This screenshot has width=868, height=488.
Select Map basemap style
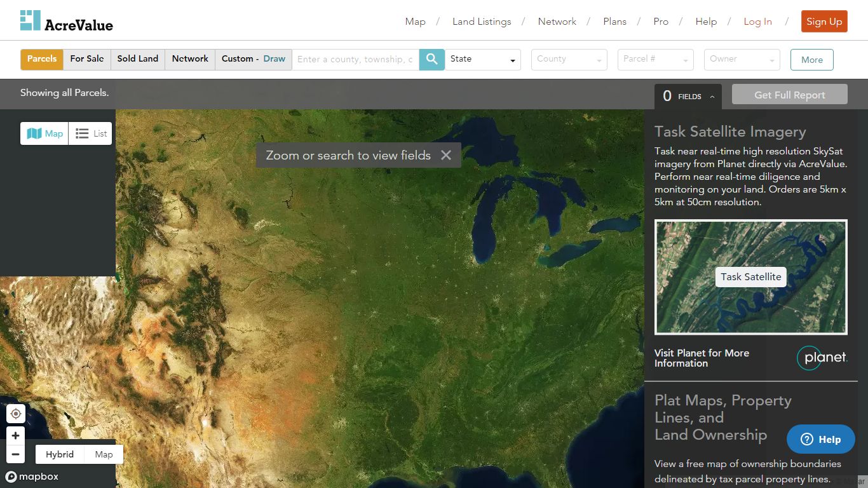pos(104,454)
